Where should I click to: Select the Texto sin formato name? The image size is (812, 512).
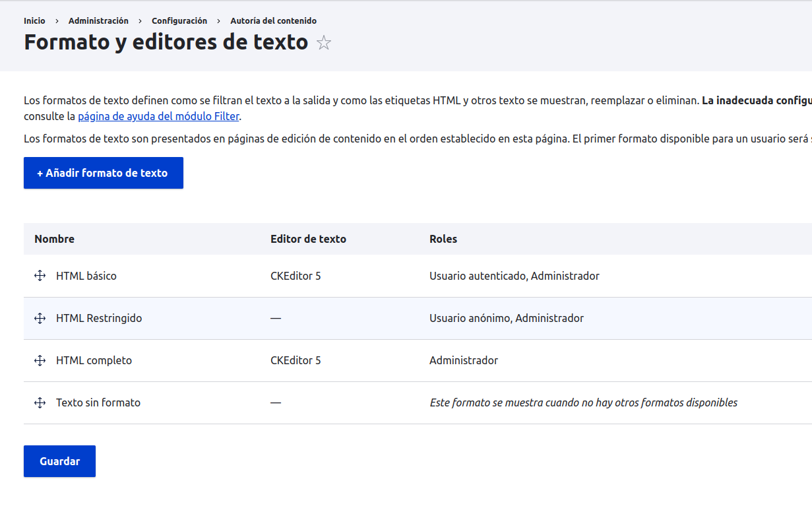pos(98,402)
